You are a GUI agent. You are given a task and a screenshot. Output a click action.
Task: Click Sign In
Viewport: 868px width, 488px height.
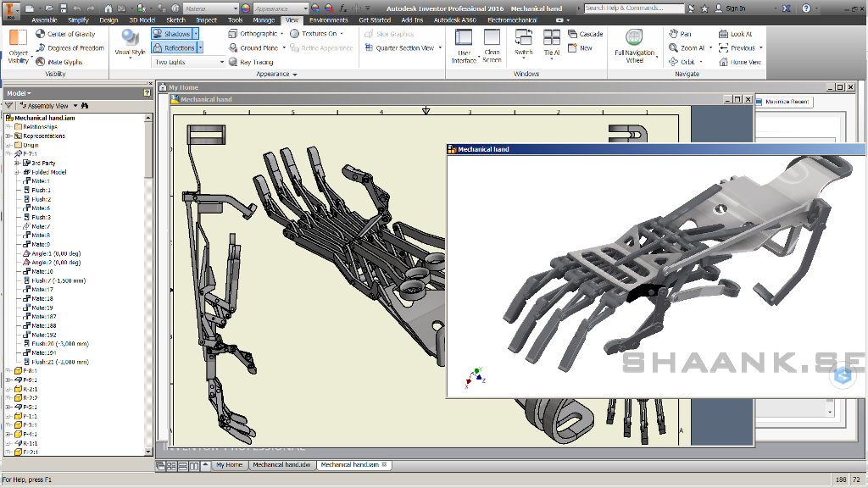pyautogui.click(x=730, y=8)
